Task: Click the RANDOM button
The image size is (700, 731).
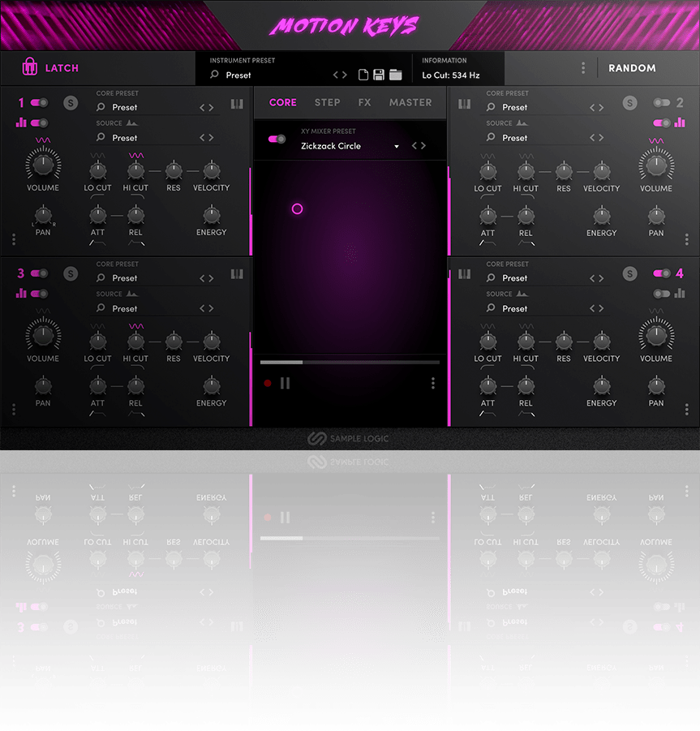Action: pyautogui.click(x=632, y=68)
